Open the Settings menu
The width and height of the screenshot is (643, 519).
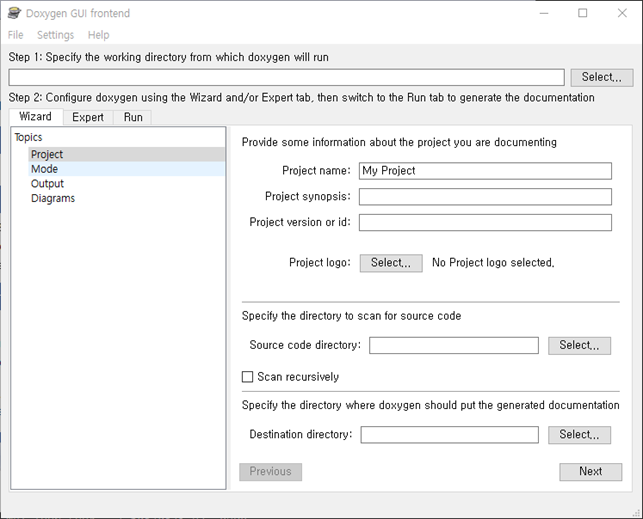point(55,35)
